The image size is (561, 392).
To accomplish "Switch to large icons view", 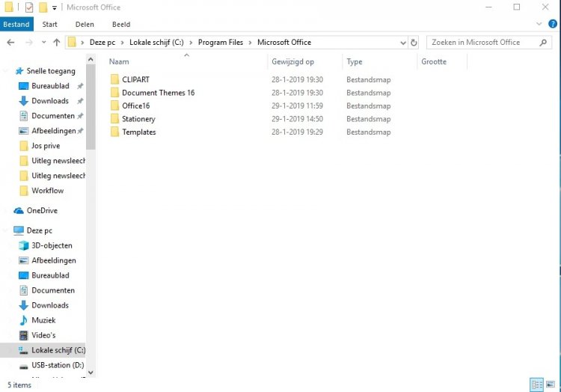I will pyautogui.click(x=551, y=385).
